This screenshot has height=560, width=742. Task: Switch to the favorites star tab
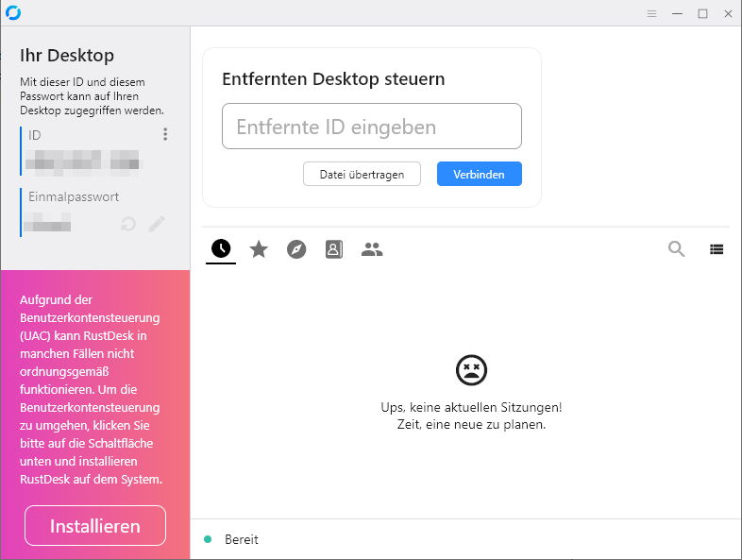coord(259,249)
